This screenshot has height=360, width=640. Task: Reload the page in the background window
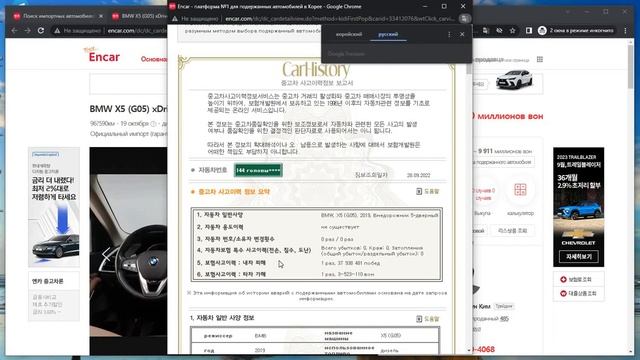(x=41, y=31)
